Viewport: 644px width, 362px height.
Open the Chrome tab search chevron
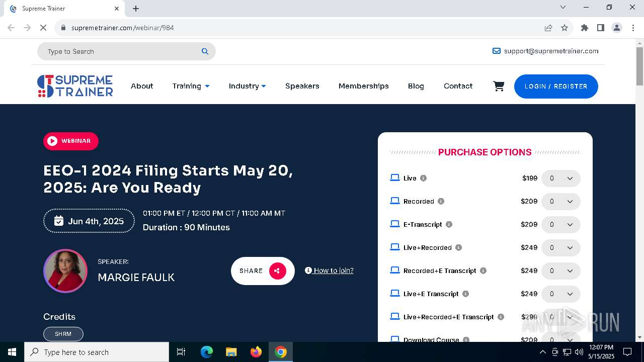tap(563, 8)
